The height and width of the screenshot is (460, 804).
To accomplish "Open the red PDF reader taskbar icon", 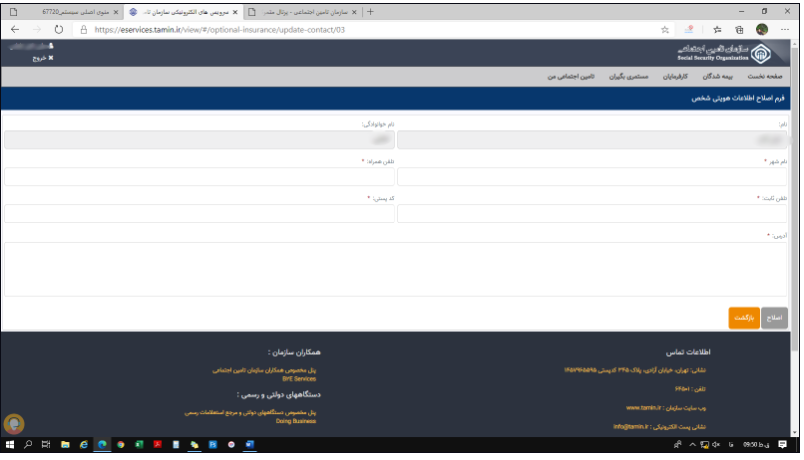I will click(x=157, y=445).
